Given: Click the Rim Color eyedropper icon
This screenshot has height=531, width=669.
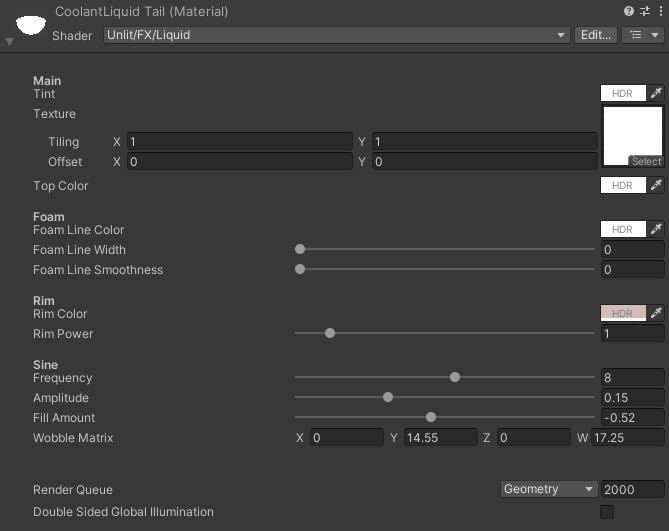Looking at the screenshot, I should click(656, 313).
